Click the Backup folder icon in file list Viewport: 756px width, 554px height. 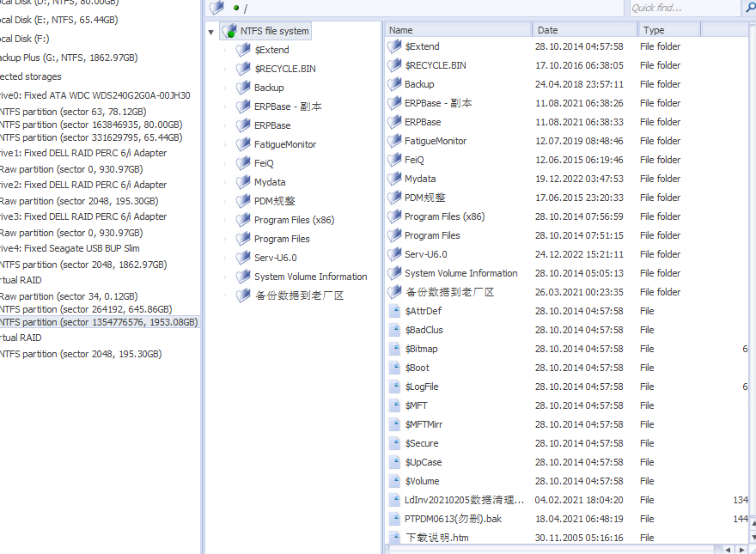(x=394, y=84)
